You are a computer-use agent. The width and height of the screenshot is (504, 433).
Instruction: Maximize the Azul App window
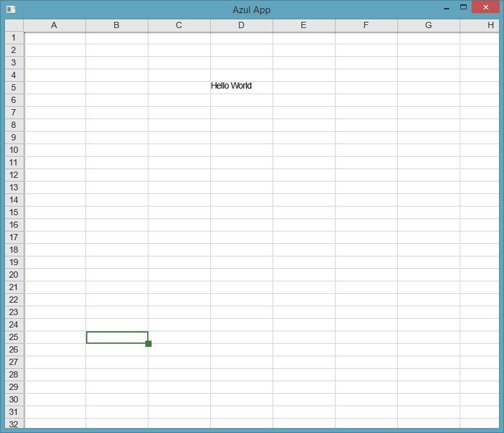tap(463, 7)
